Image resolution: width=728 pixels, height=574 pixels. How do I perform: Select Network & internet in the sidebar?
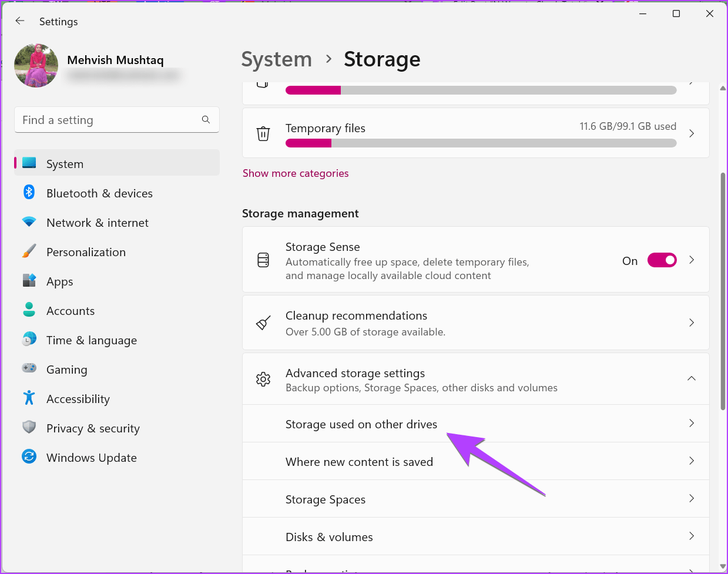coord(97,222)
